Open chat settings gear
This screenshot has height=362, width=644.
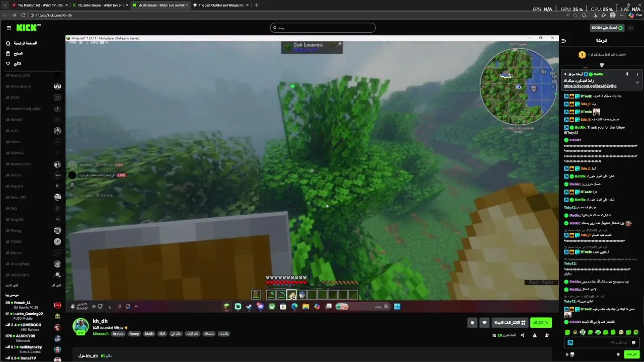pos(618,354)
